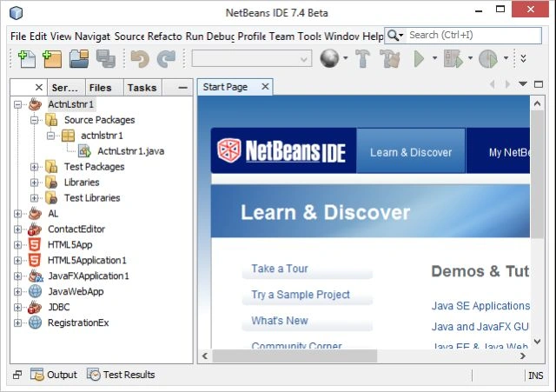Click the Undo arrow icon
556x392 pixels.
[140, 59]
